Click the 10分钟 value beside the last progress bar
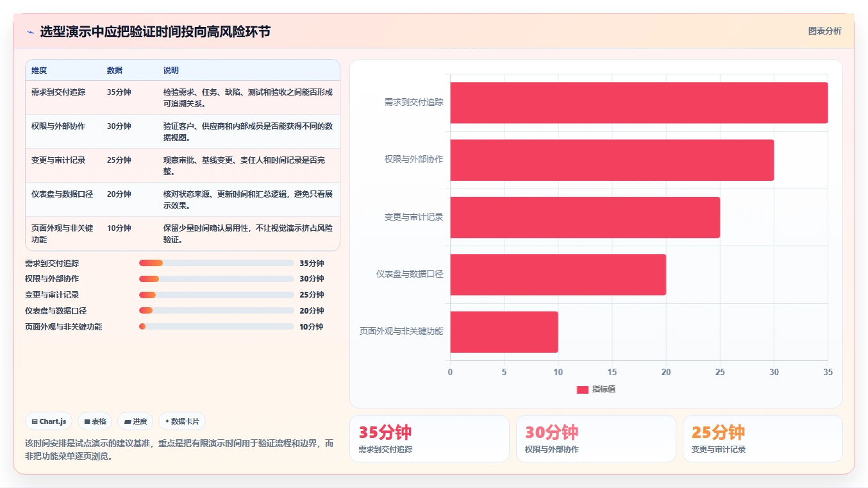The width and height of the screenshot is (868, 488). (x=312, y=326)
